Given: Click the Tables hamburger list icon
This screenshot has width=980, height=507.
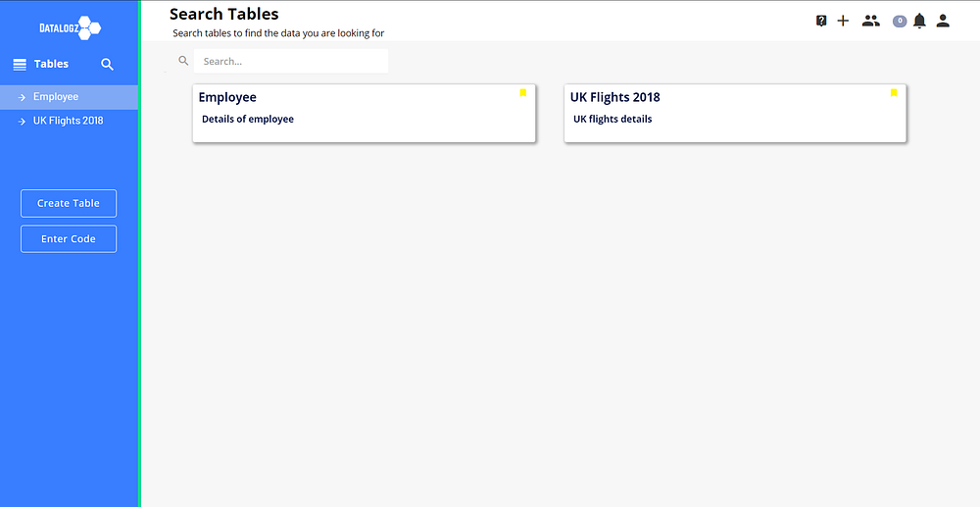Looking at the screenshot, I should (20, 64).
